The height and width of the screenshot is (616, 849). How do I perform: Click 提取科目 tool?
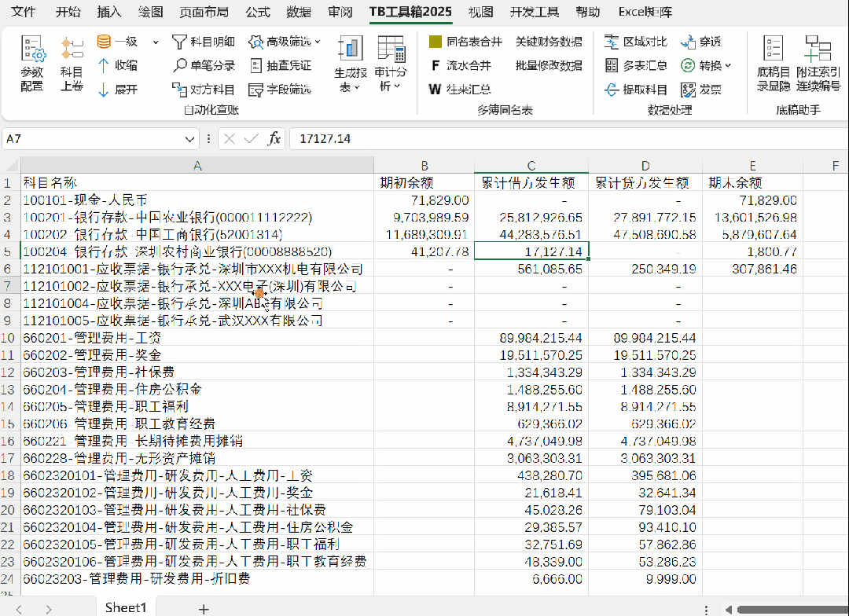pos(636,90)
